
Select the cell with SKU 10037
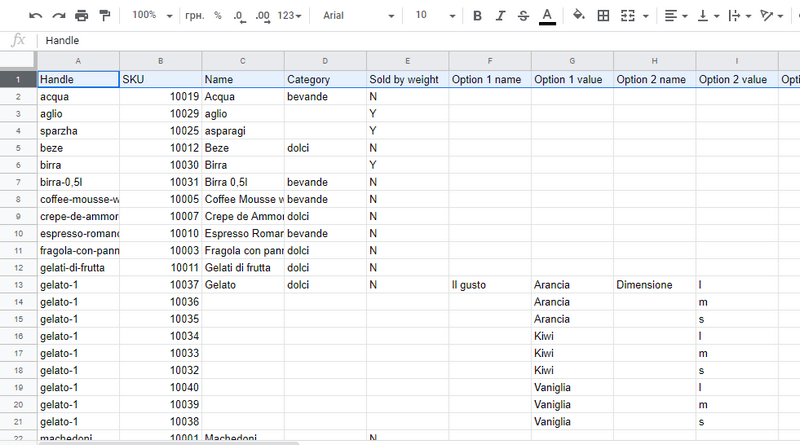click(x=161, y=285)
